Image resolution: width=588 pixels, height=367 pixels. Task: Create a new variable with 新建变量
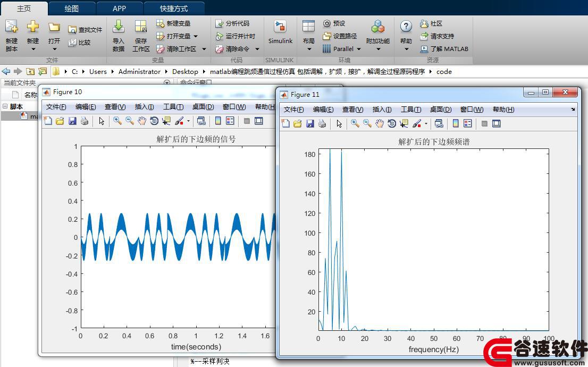click(x=173, y=23)
